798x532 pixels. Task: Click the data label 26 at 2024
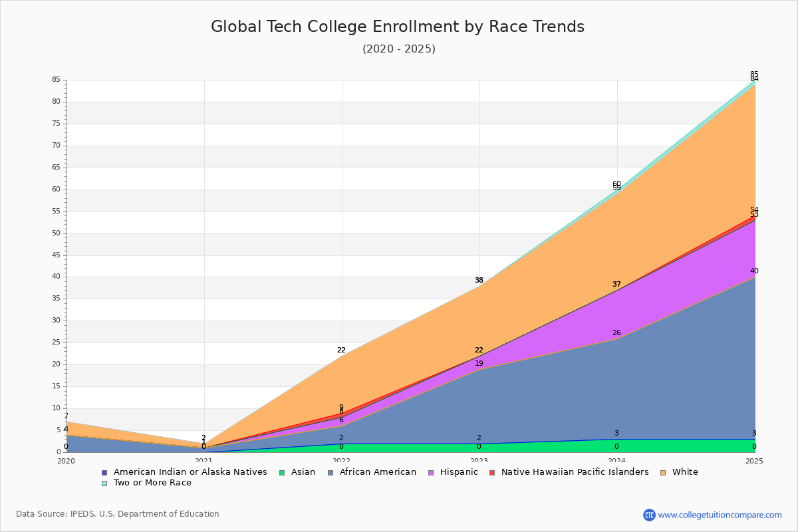(x=616, y=333)
